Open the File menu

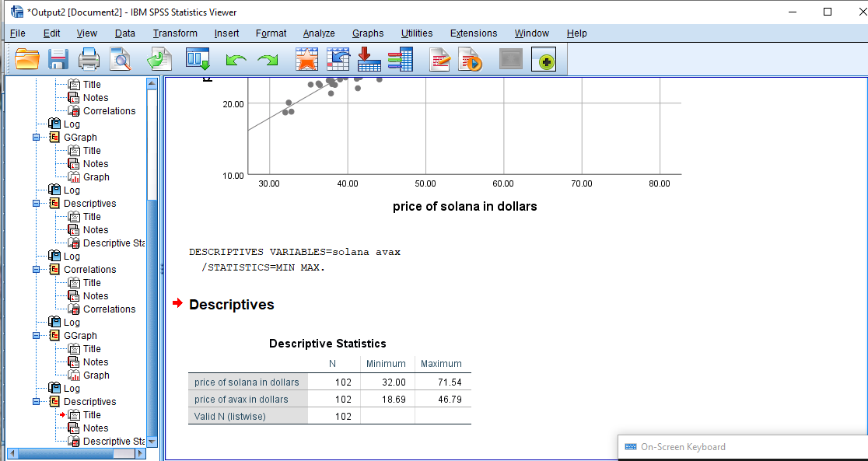tap(18, 33)
